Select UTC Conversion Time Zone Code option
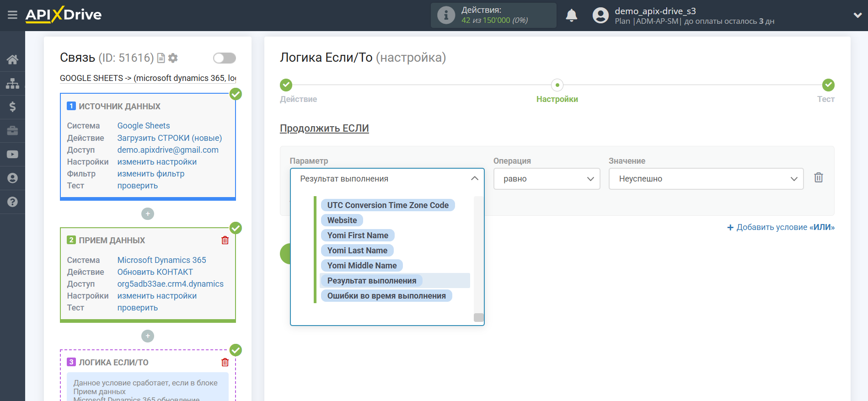Image resolution: width=868 pixels, height=401 pixels. click(388, 205)
